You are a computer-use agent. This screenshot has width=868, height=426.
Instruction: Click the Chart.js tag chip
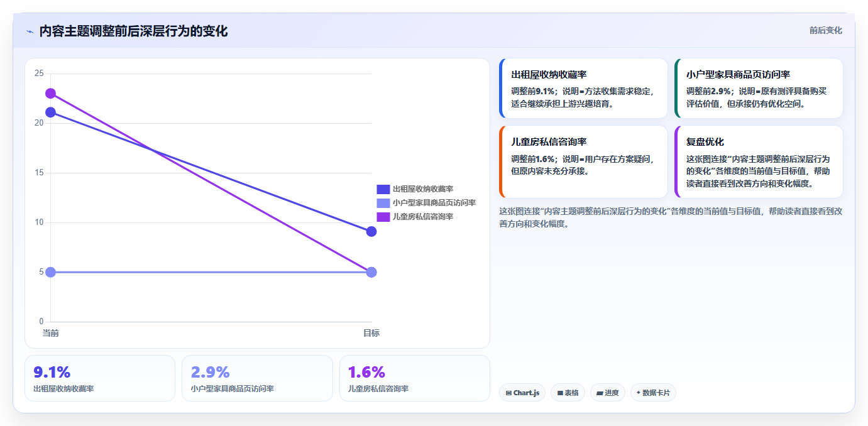[522, 393]
